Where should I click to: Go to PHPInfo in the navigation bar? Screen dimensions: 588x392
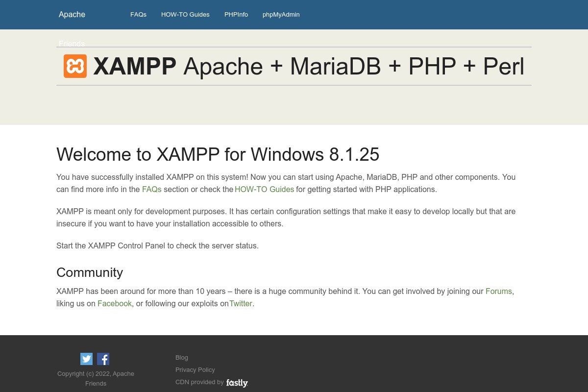[x=236, y=15]
